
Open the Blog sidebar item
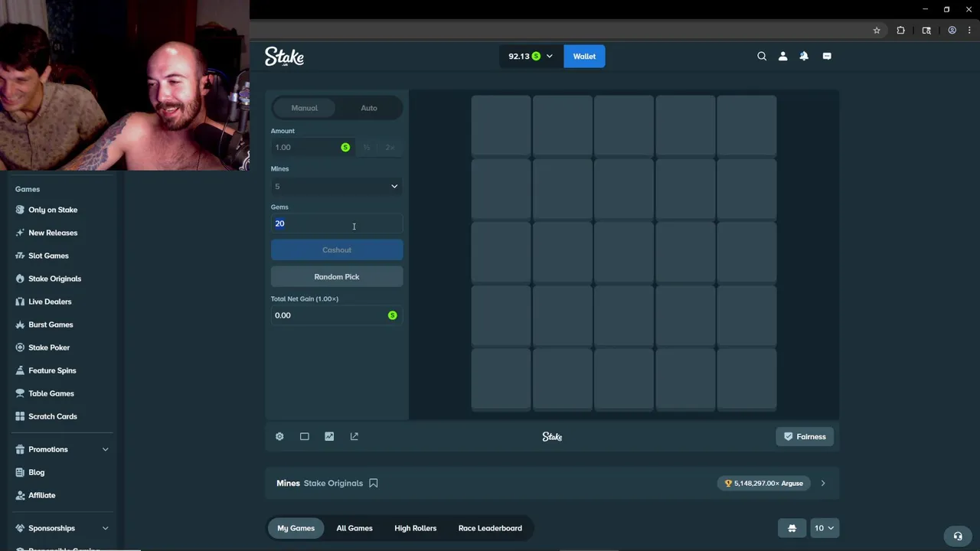tap(37, 472)
